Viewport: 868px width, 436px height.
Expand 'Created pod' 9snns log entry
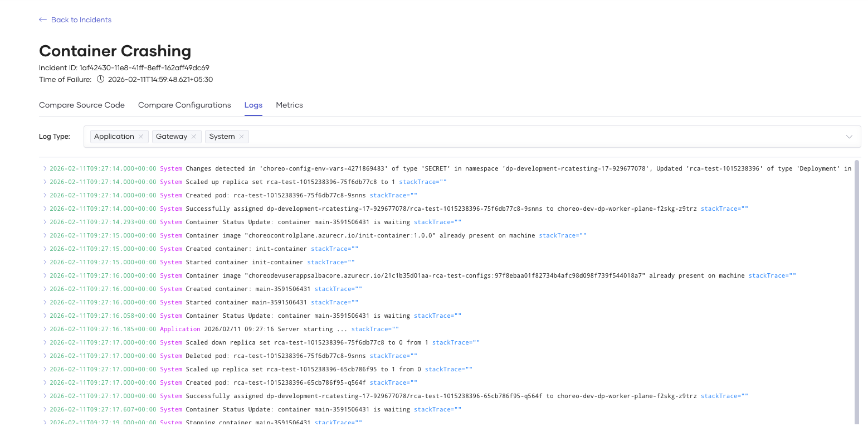[x=45, y=195]
